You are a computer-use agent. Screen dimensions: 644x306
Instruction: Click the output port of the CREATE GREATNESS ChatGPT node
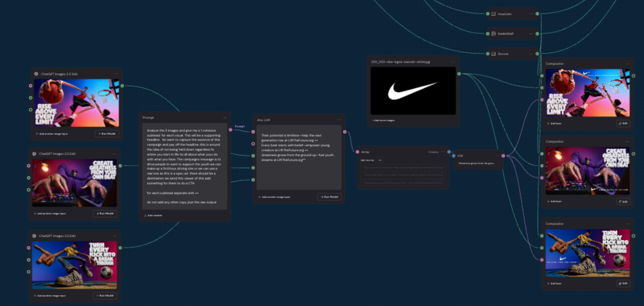tap(120, 166)
